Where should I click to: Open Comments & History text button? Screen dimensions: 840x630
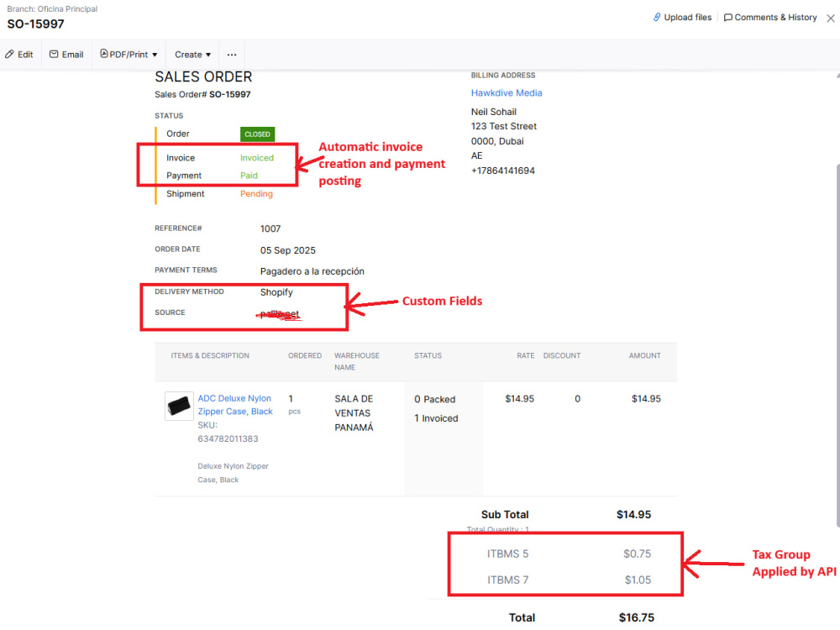click(775, 17)
